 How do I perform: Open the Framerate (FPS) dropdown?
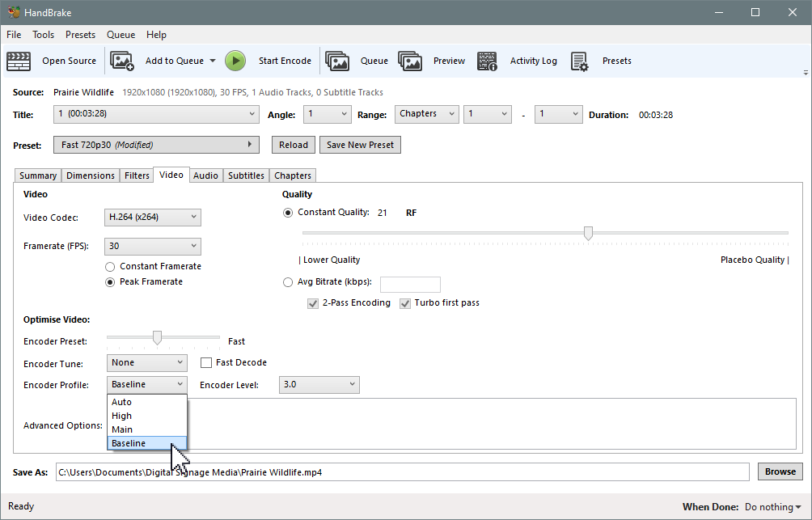click(x=153, y=247)
